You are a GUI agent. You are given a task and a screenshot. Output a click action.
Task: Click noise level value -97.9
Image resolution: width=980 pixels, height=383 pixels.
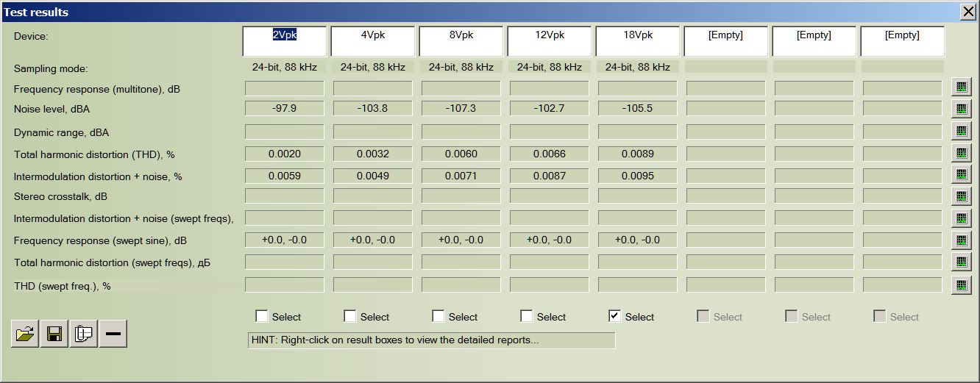click(x=285, y=108)
